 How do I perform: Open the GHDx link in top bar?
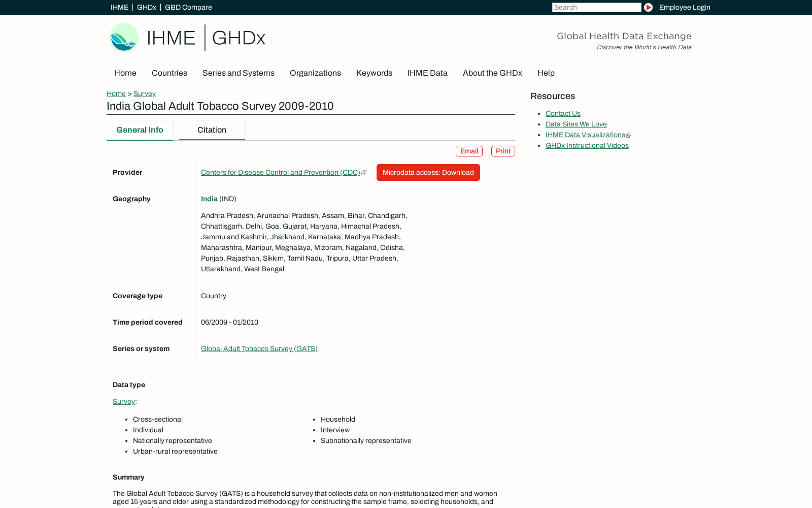[x=147, y=7]
